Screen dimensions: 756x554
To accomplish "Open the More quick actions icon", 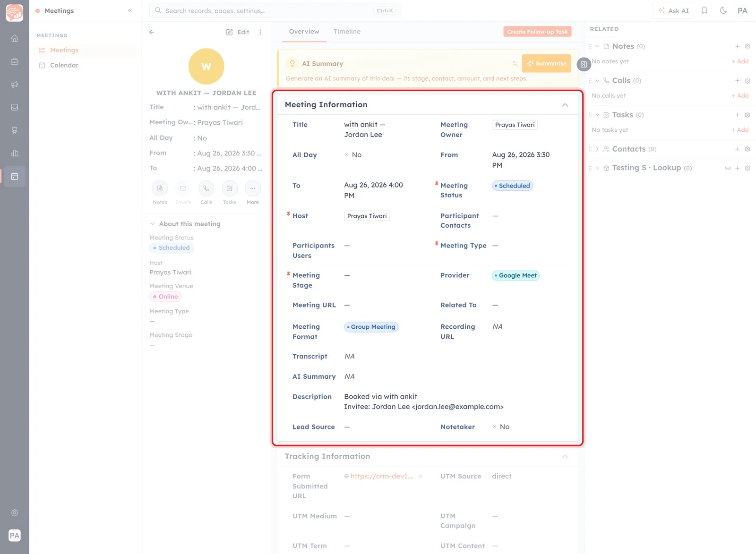I will pos(253,188).
